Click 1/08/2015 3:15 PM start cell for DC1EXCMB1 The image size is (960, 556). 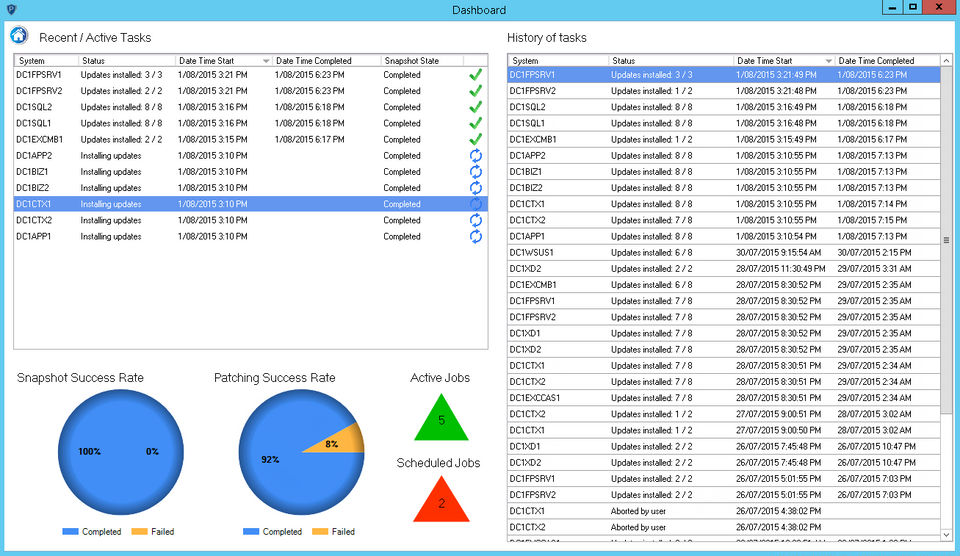212,139
